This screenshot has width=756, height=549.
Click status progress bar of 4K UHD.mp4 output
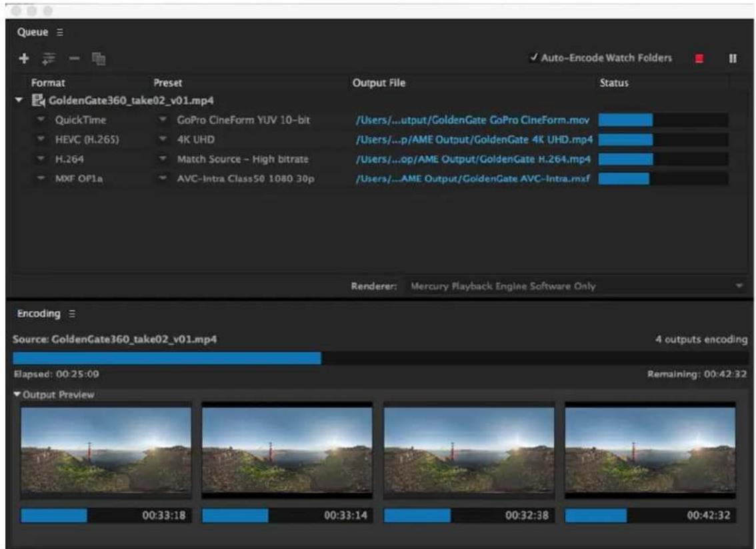click(x=663, y=140)
